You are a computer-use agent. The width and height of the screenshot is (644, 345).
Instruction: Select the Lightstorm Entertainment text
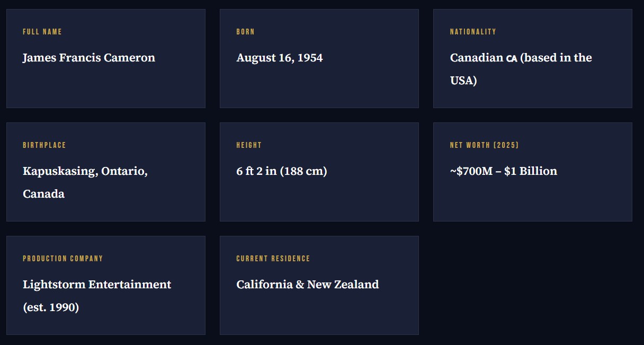(x=97, y=285)
